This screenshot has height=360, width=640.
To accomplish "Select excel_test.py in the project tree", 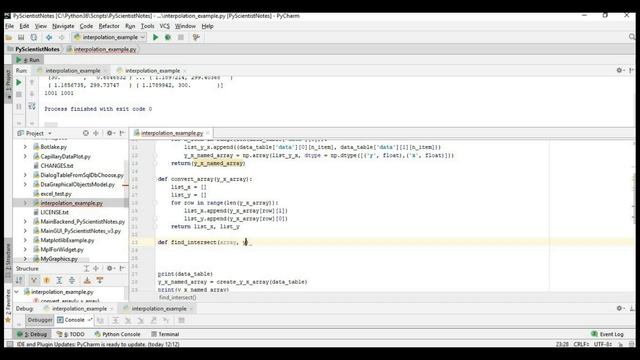I will pyautogui.click(x=56, y=193).
